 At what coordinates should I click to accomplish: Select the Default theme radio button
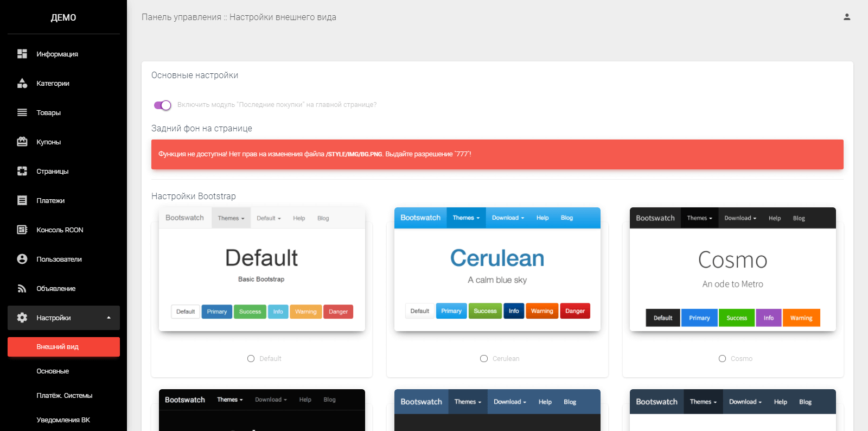click(x=251, y=358)
